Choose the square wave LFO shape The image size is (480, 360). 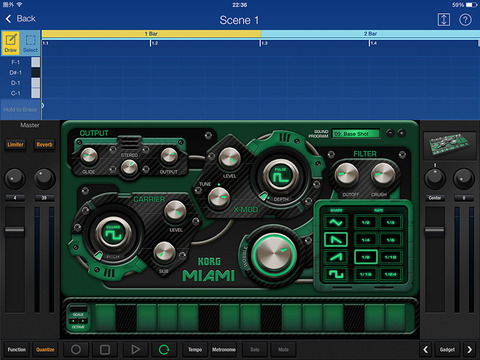[336, 274]
